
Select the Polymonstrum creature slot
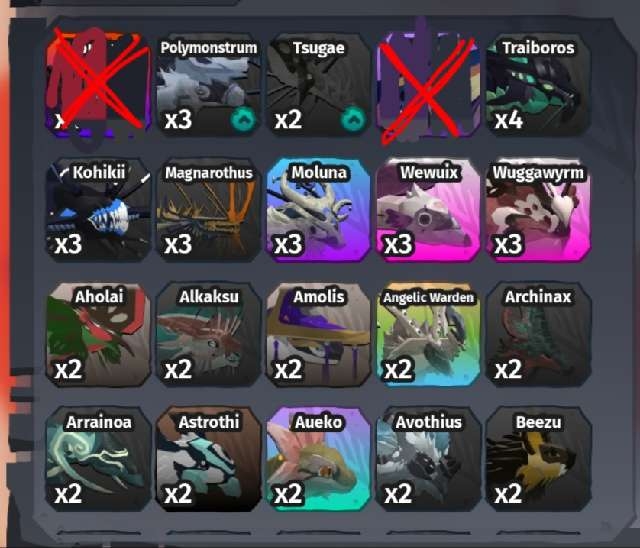pos(208,85)
